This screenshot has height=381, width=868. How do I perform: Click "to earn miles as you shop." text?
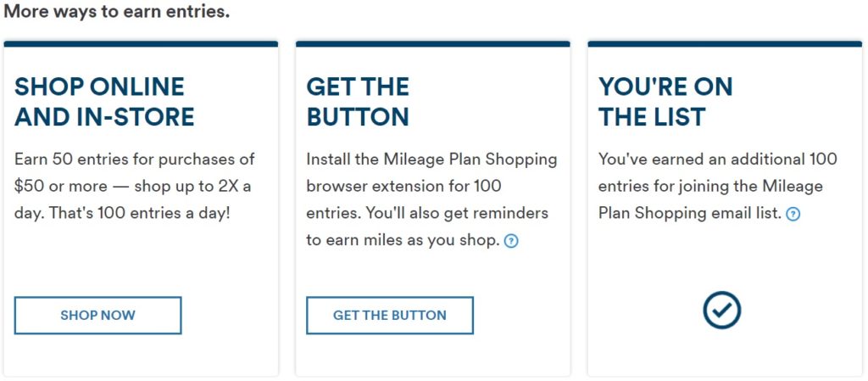tap(403, 240)
